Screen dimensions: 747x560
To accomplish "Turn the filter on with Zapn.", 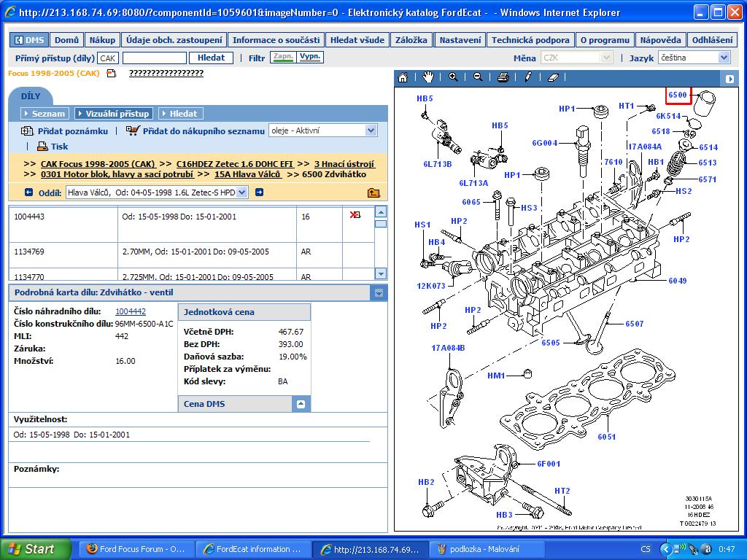I will click(x=282, y=58).
